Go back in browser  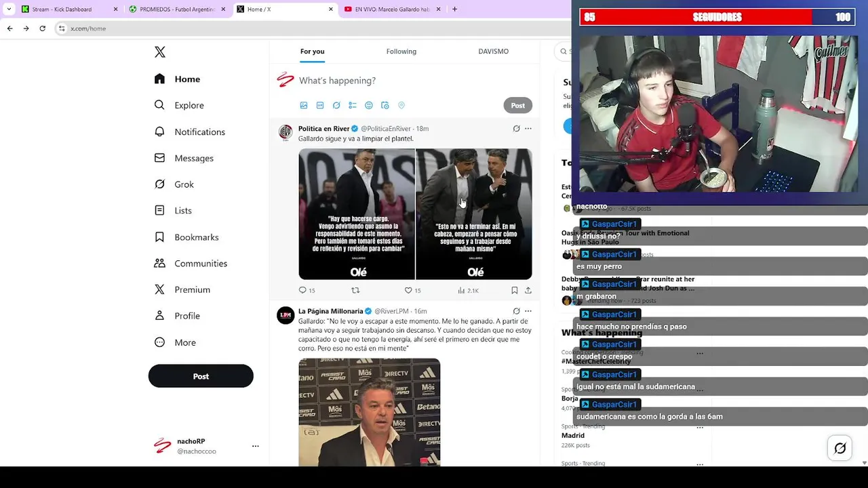(x=9, y=28)
